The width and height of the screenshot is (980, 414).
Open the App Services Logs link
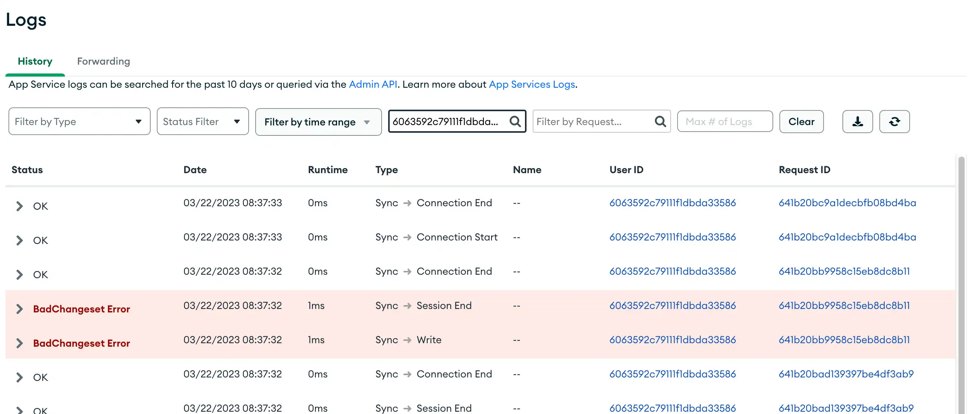tap(532, 84)
